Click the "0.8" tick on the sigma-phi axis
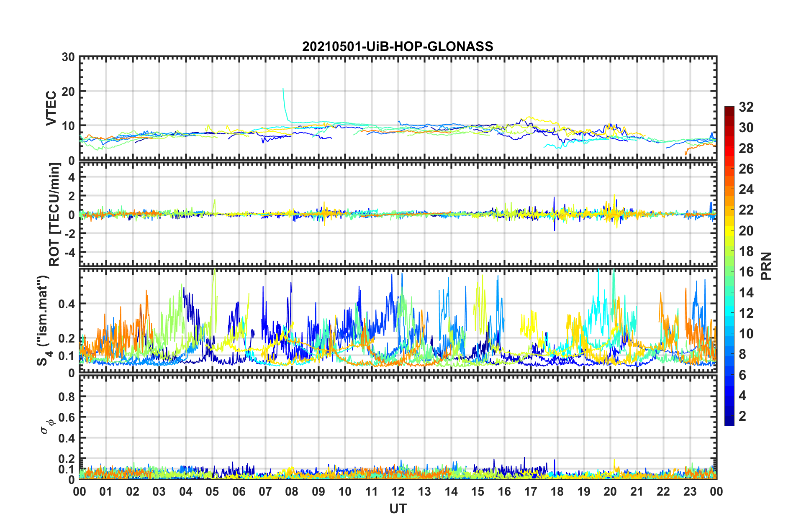Image resolution: width=796 pixels, height=532 pixels. pos(66,396)
